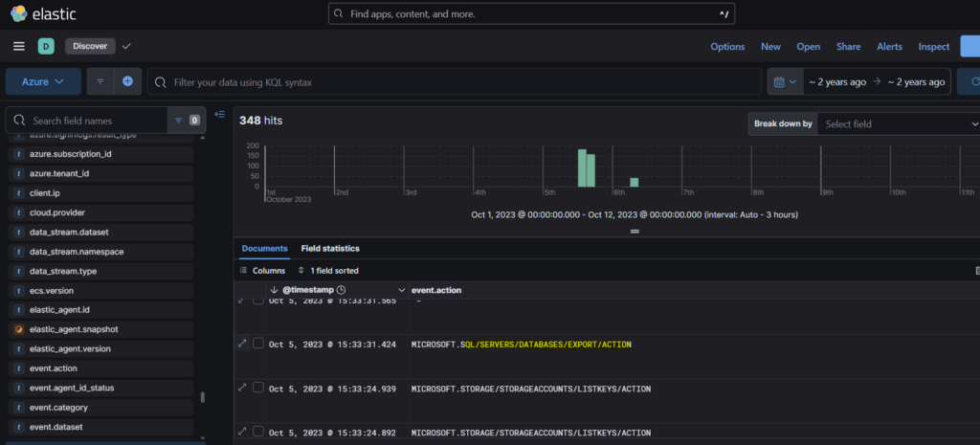This screenshot has width=980, height=445.
Task: Expand the EXPORT/ACTION document row details
Action: click(x=242, y=344)
